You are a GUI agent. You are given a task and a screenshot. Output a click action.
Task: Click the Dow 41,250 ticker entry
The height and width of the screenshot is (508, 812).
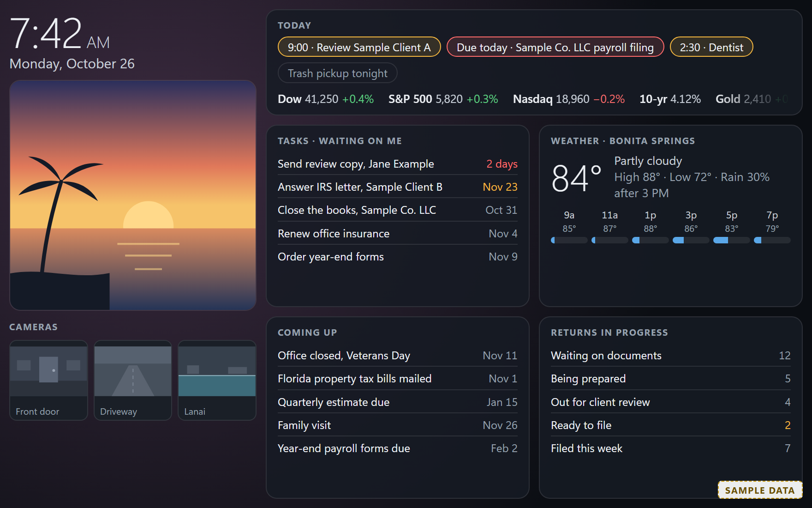(x=326, y=99)
